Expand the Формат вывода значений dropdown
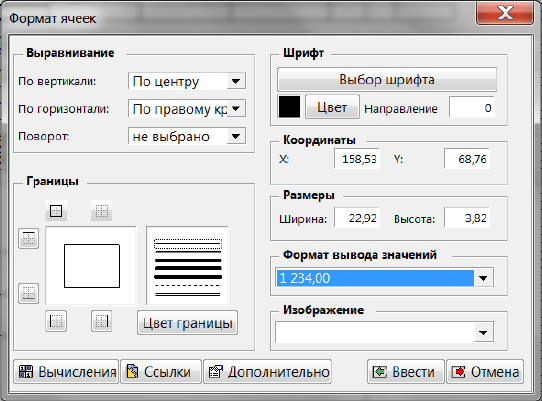The height and width of the screenshot is (401, 542). coord(483,278)
